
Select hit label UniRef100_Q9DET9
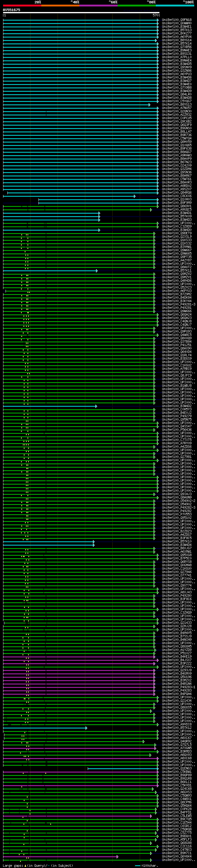pos(176,233)
